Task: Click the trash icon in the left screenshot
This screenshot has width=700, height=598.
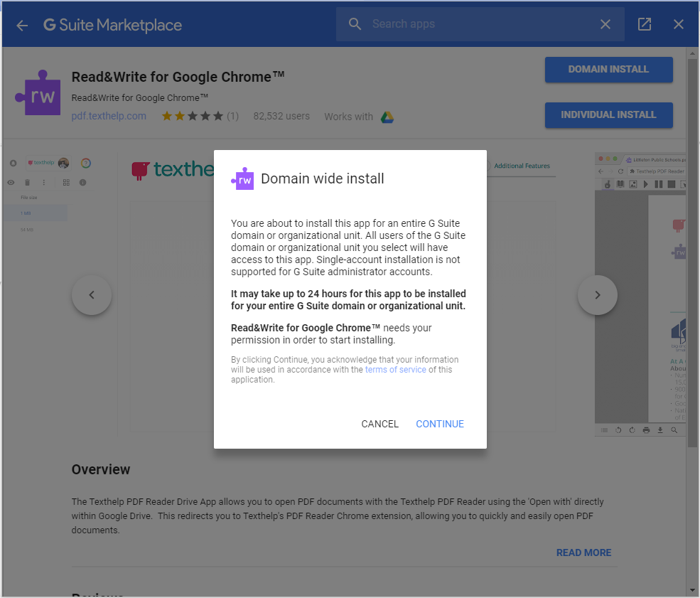Action: pos(27,183)
